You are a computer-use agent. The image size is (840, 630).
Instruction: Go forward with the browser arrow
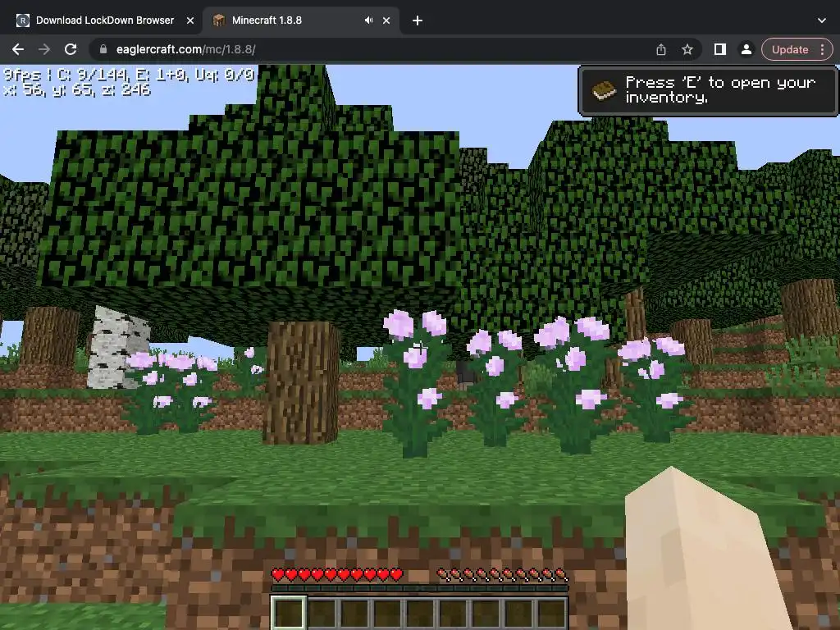[x=44, y=49]
